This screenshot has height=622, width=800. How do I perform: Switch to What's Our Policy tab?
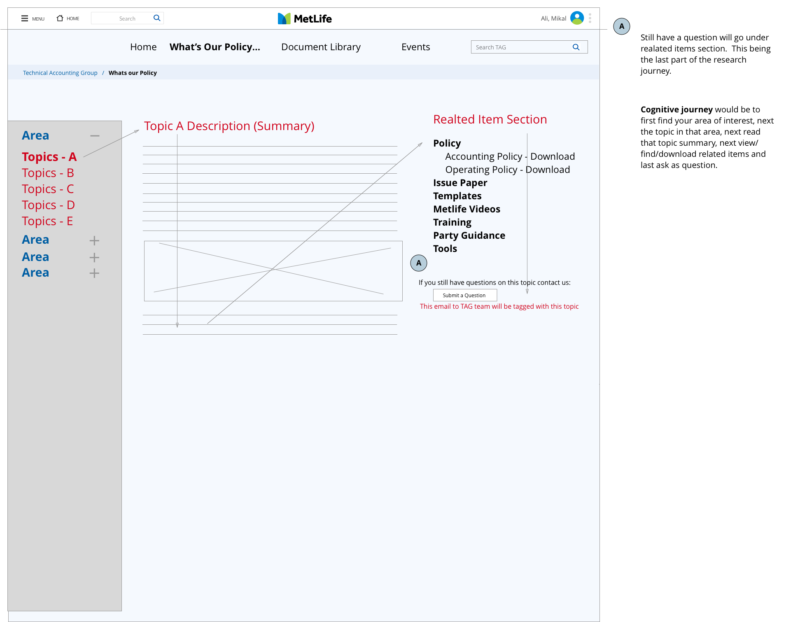click(215, 47)
